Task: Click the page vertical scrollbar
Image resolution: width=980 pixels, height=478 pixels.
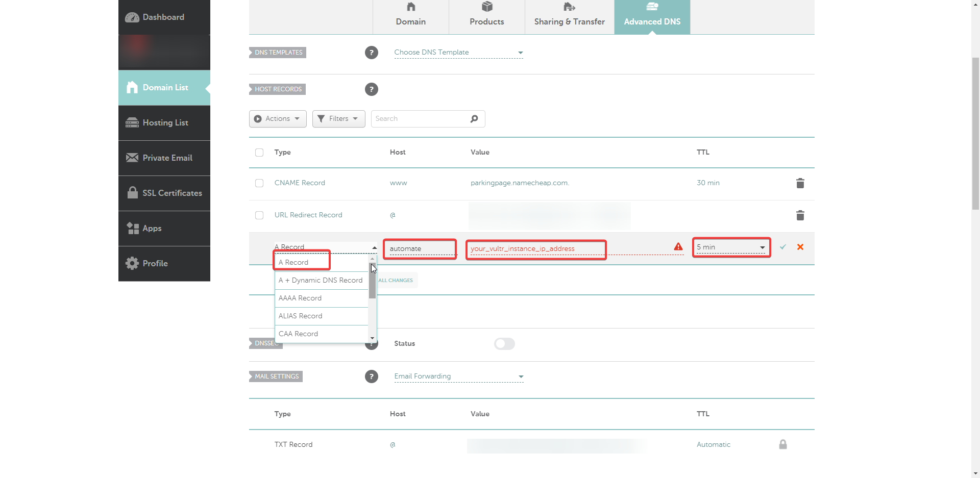Action: (x=975, y=134)
